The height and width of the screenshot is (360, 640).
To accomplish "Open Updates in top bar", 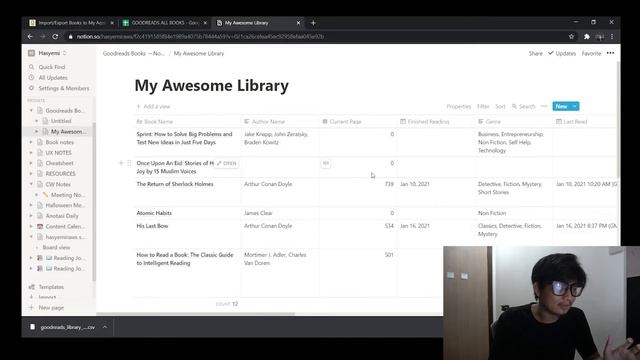I will point(562,53).
